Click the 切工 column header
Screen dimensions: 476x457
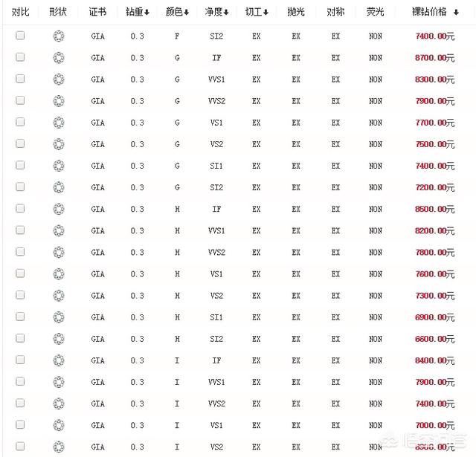pos(257,12)
